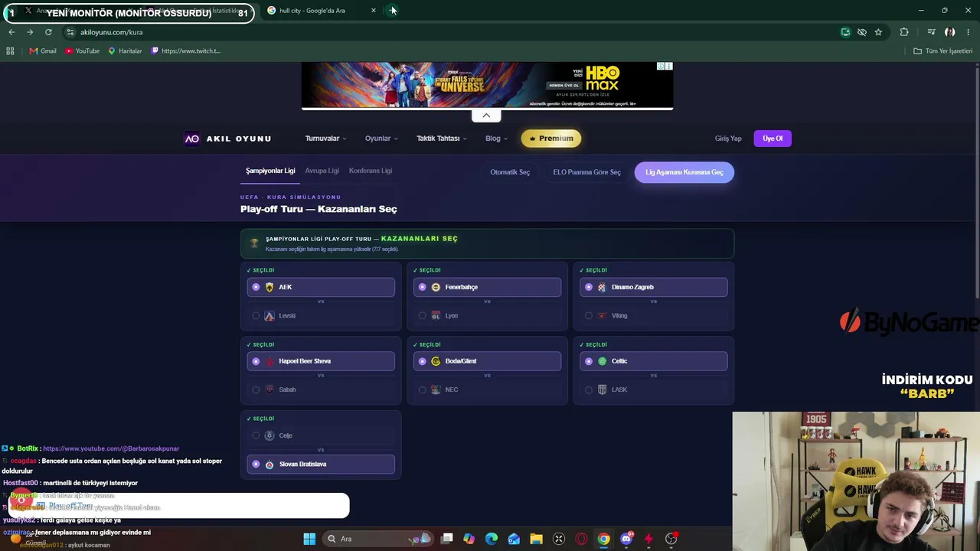Viewport: 980px width, 551px height.
Task: Select Fenerbahçe as the winner
Action: pos(487,287)
